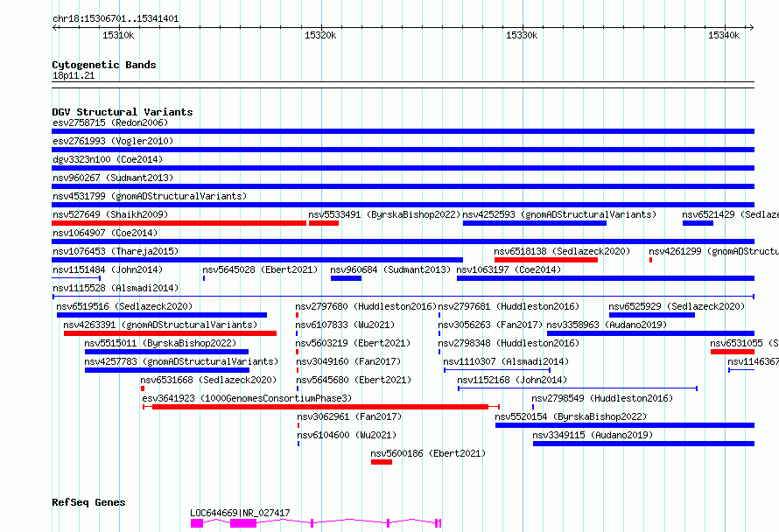Click nsv960684 (Sudmant2013) label
The height and width of the screenshot is (532, 779).
pyautogui.click(x=390, y=269)
